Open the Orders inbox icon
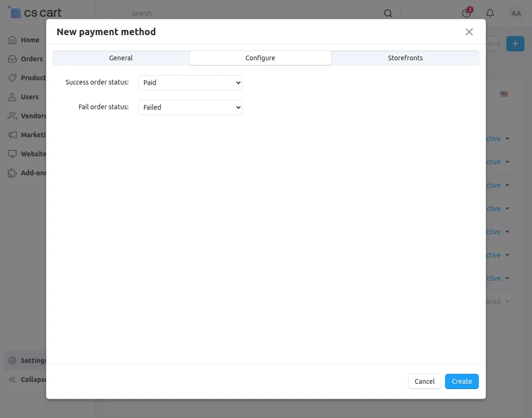 [x=12, y=59]
